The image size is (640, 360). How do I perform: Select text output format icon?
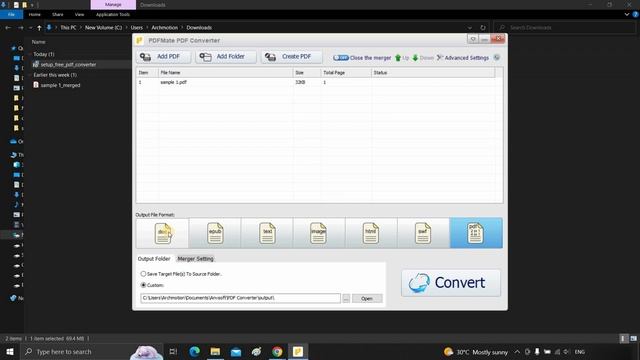267,233
